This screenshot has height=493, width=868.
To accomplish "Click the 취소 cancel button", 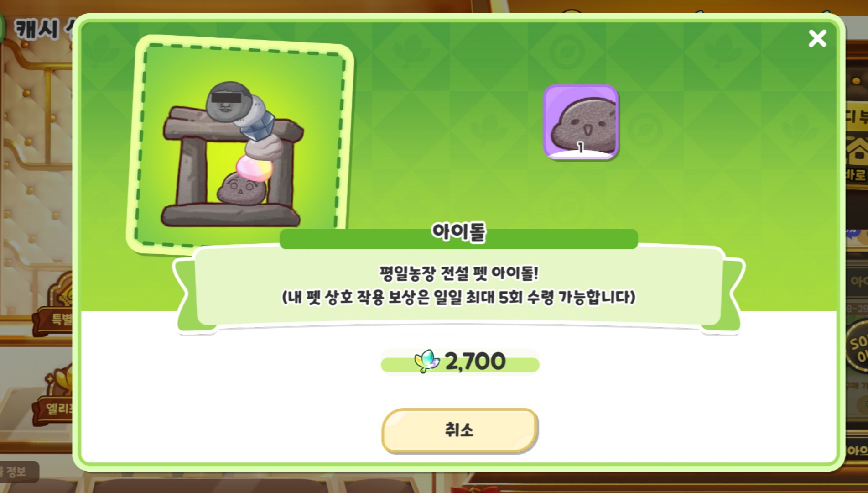I will coord(459,430).
